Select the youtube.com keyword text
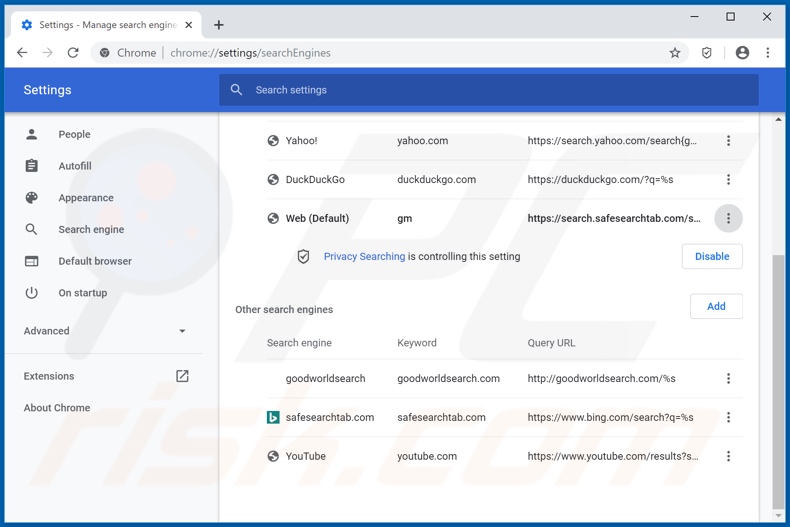This screenshot has width=790, height=527. [427, 456]
